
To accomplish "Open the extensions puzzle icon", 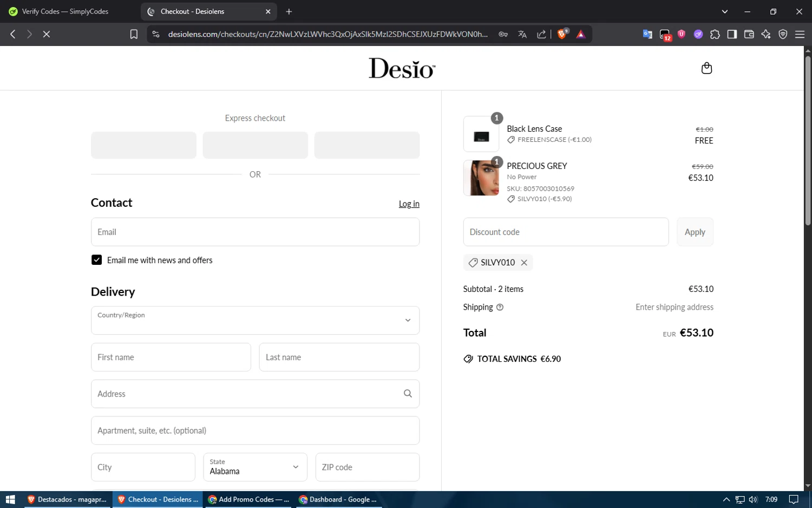I will pyautogui.click(x=715, y=34).
